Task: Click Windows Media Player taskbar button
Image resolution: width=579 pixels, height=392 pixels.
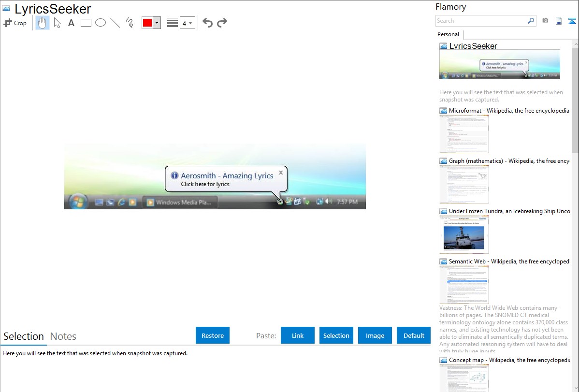Action: click(180, 202)
